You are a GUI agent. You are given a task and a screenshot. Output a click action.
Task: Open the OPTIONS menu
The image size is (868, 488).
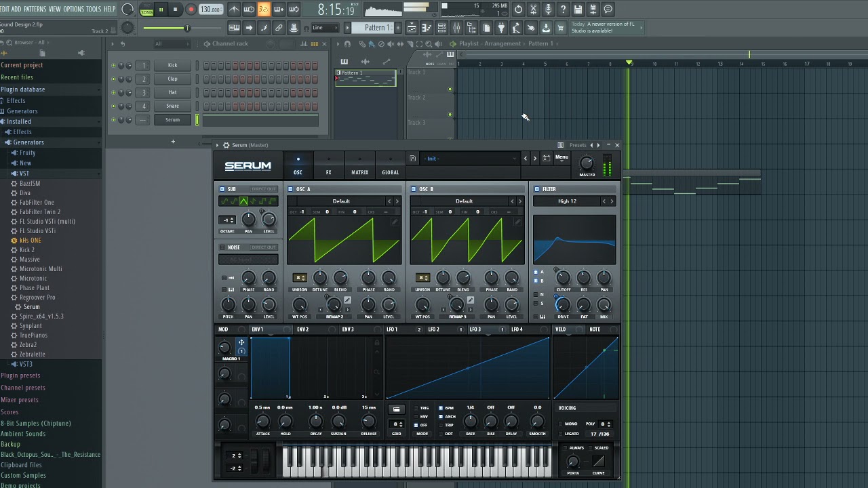[x=73, y=9]
